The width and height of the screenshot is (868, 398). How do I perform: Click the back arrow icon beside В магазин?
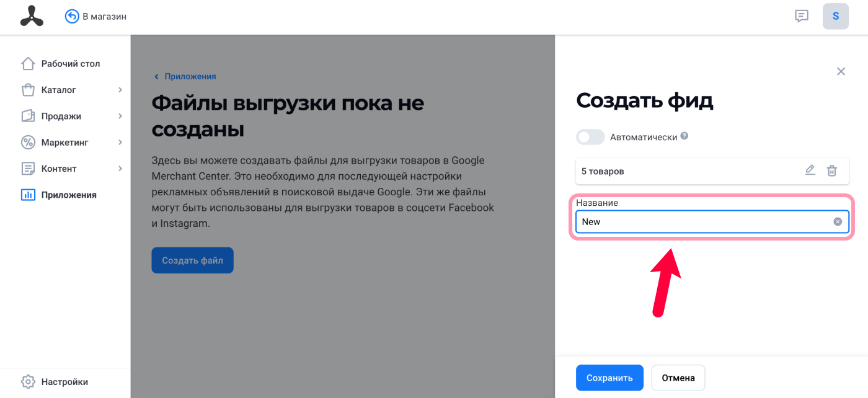click(72, 16)
